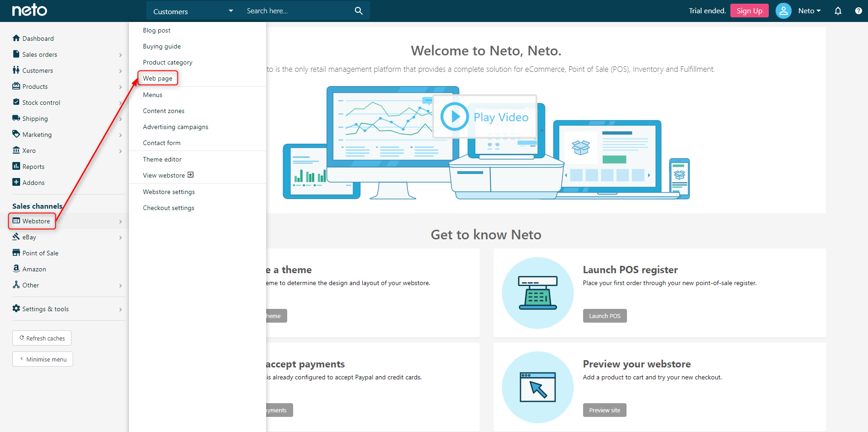Viewport: 868px width, 432px height.
Task: Launch the Theme editor
Action: [162, 159]
